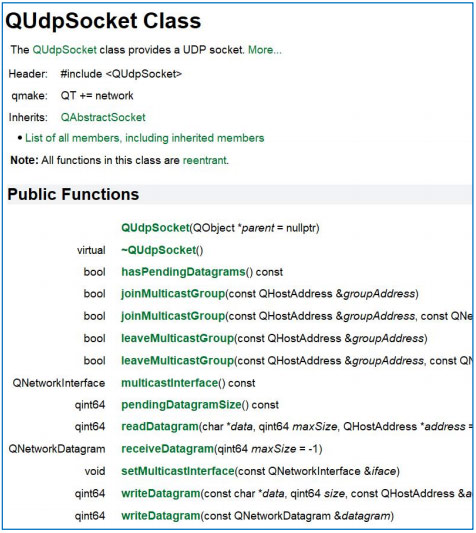The width and height of the screenshot is (476, 533).
Task: Open the readDatagram function link
Action: click(x=160, y=427)
